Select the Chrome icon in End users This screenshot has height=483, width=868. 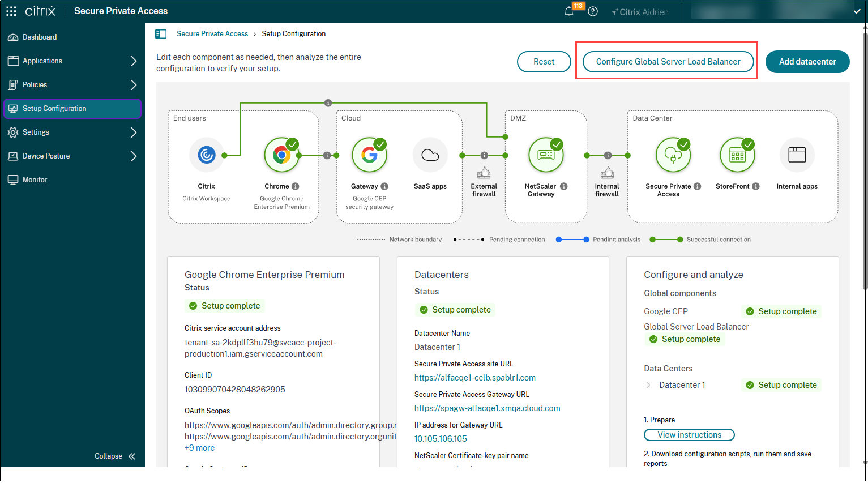(x=281, y=155)
